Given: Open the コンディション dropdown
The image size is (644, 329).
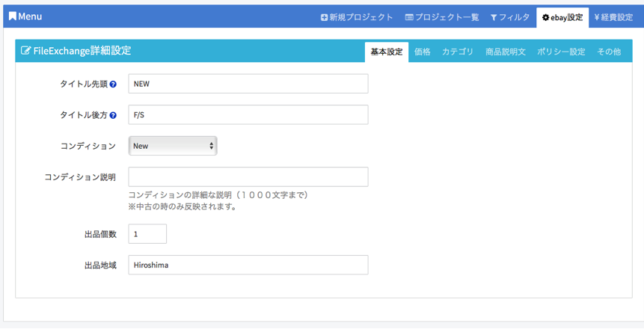Looking at the screenshot, I should (x=173, y=146).
